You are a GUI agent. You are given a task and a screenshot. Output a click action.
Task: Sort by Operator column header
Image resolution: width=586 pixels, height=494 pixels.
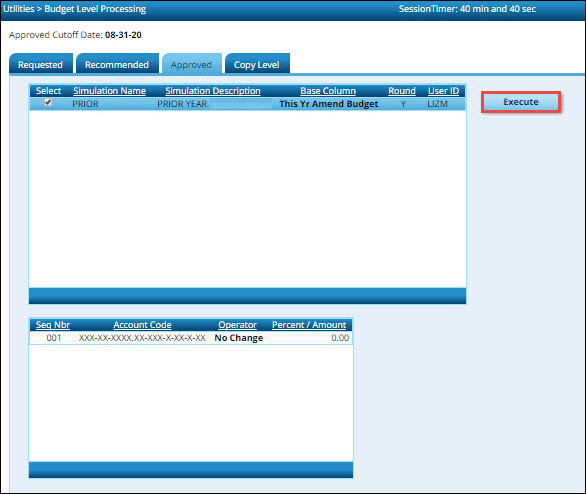click(237, 325)
